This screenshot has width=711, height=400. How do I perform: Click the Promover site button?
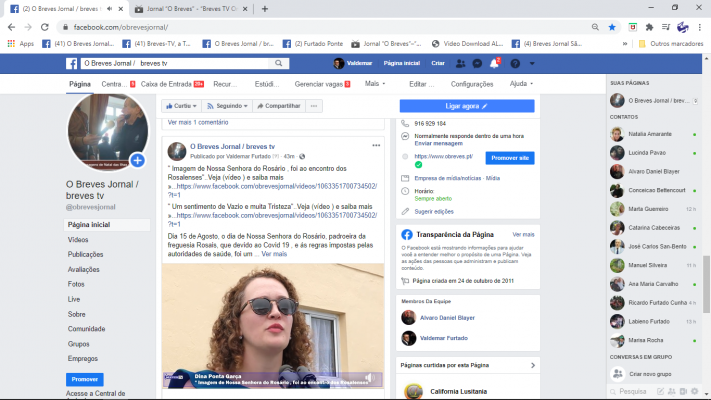510,157
